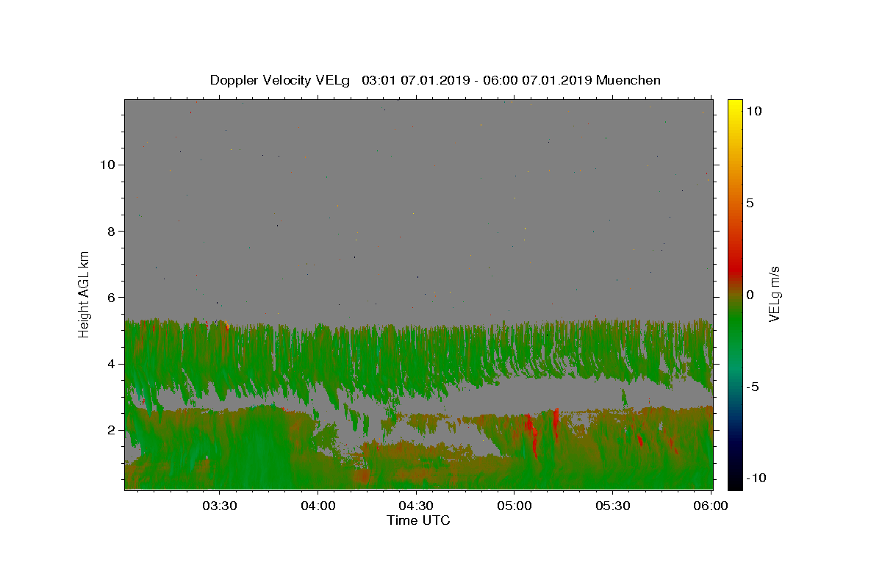Click the colorbar value -5 label
Image resolution: width=882 pixels, height=588 pixels.
click(753, 387)
